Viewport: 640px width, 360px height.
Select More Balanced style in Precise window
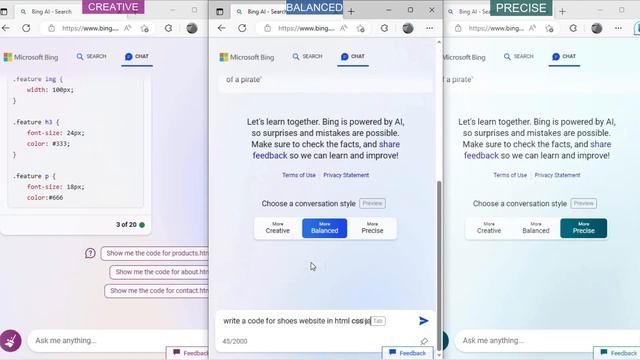tap(536, 228)
